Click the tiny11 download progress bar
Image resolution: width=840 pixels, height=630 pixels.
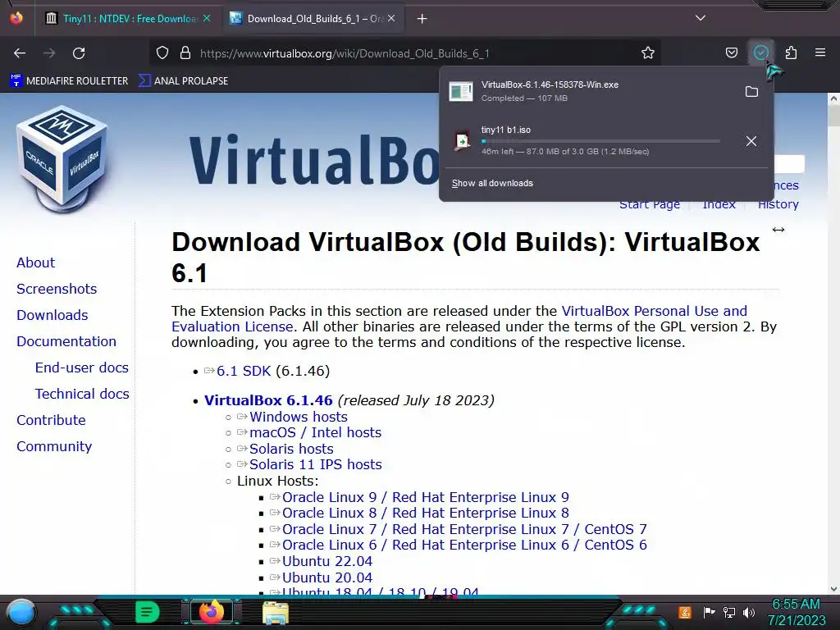tap(600, 141)
